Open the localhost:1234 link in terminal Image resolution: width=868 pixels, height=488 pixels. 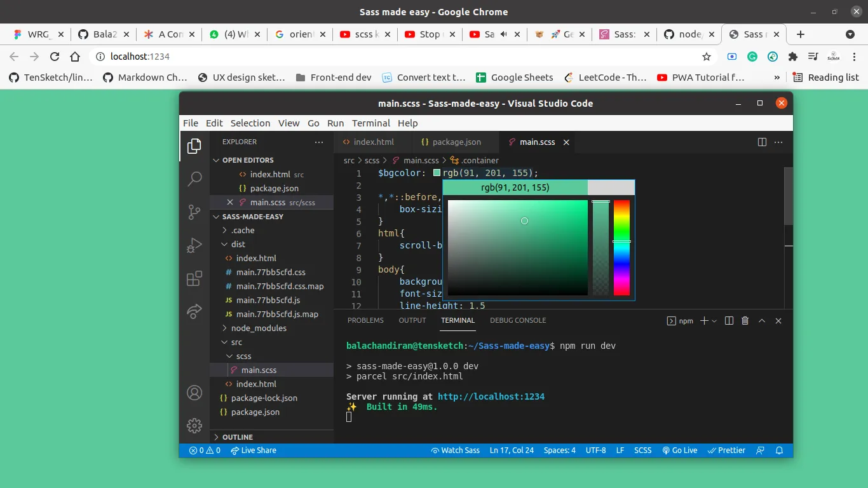pos(491,396)
